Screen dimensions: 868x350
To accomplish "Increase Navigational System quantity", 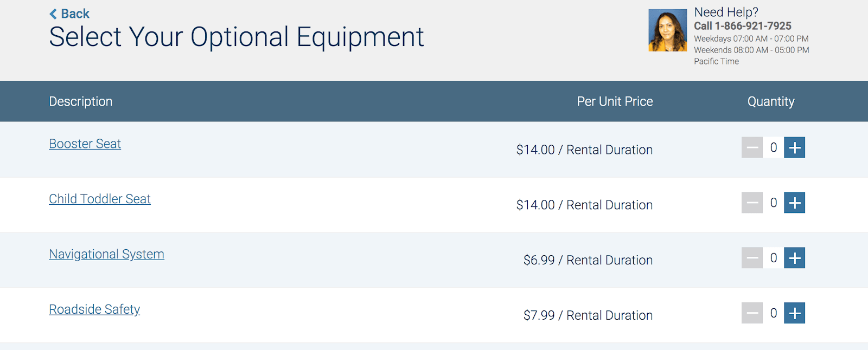I will pyautogui.click(x=794, y=258).
